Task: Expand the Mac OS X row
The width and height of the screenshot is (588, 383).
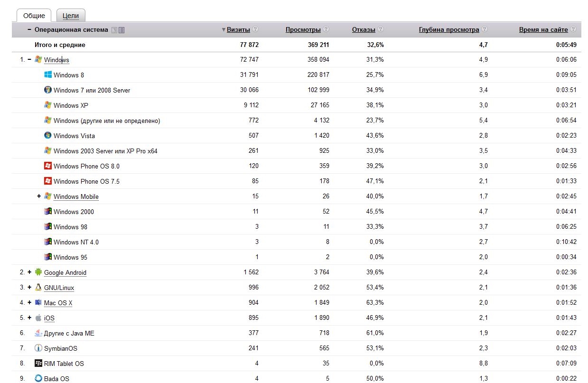Action: [29, 302]
